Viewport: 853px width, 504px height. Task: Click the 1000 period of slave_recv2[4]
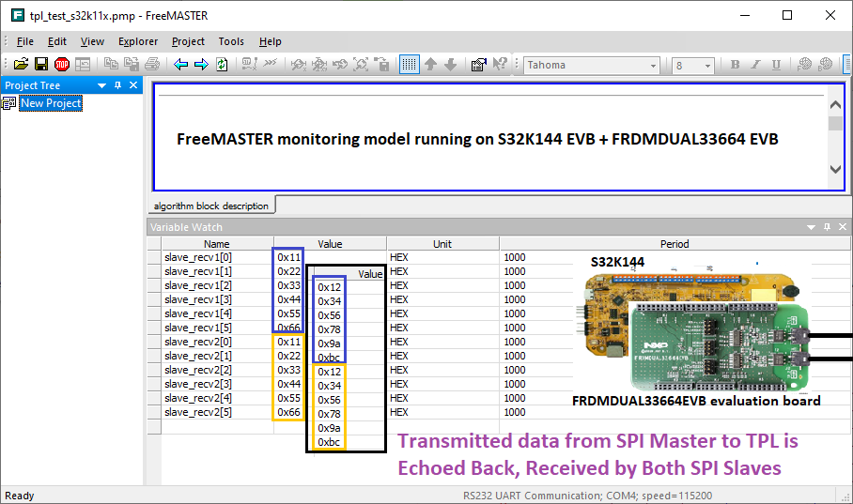pos(514,398)
